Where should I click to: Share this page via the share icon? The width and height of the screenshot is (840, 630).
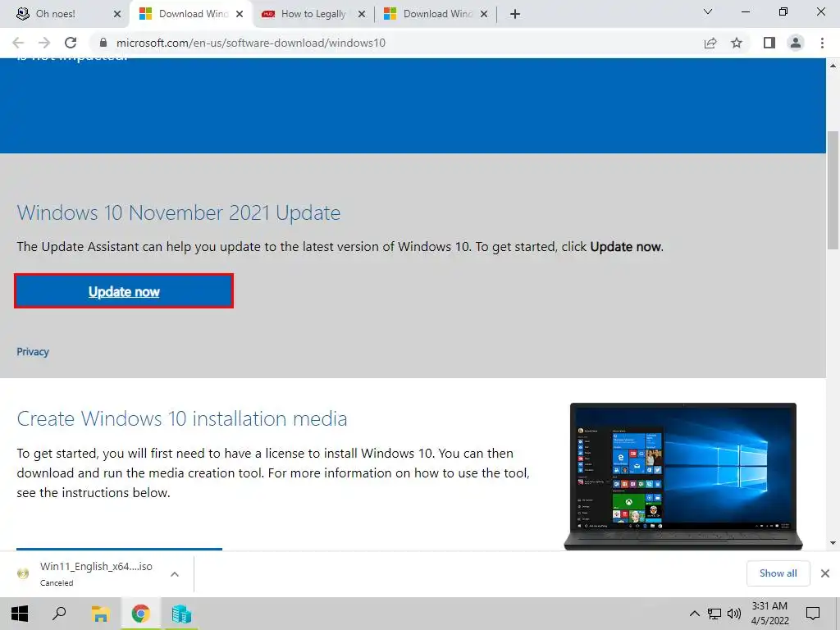pyautogui.click(x=710, y=43)
